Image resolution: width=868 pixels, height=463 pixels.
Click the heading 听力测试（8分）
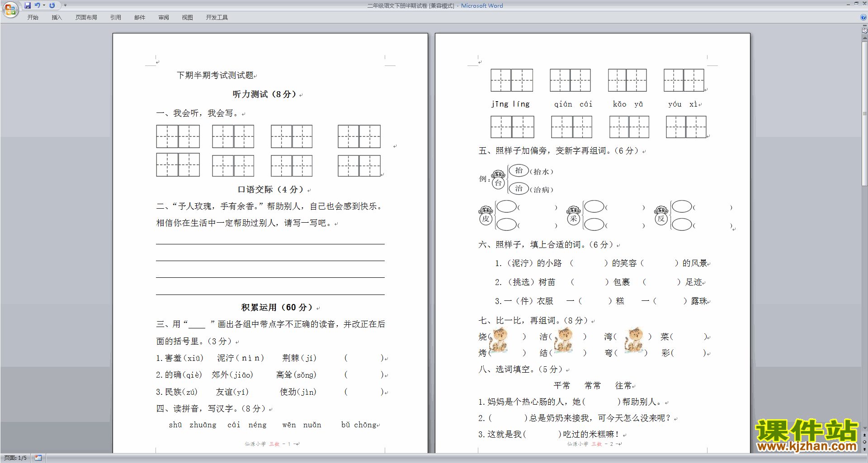265,94
